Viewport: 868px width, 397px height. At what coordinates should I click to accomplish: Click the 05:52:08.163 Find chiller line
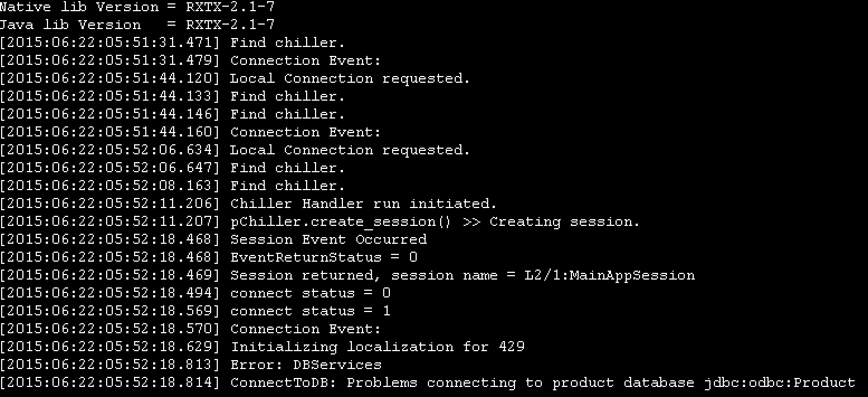coord(173,186)
